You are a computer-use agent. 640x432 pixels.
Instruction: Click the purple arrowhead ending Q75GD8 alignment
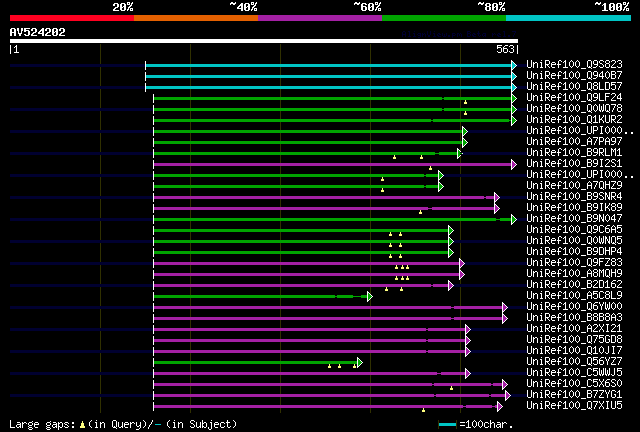tap(468, 341)
